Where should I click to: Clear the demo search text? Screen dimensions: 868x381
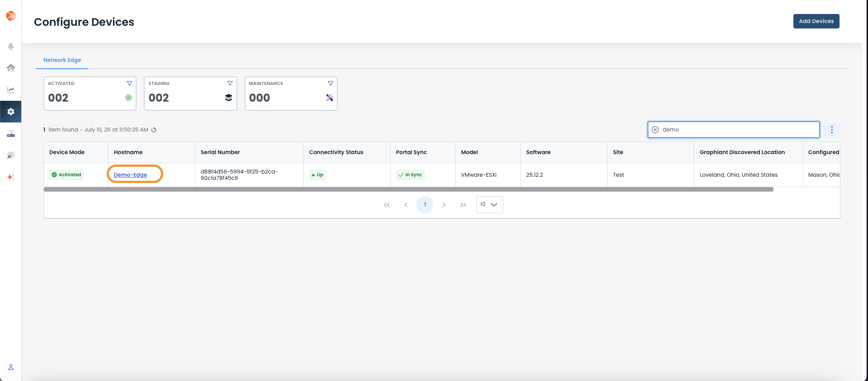click(655, 130)
